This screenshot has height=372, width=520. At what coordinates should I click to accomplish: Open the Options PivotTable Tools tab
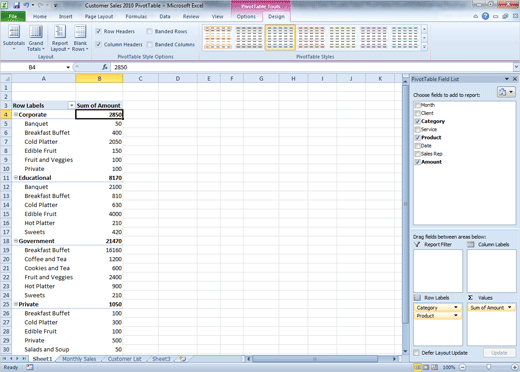pos(246,16)
